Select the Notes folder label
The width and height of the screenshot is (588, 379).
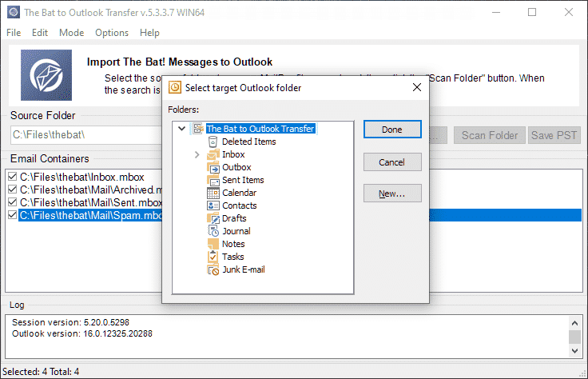tap(233, 244)
